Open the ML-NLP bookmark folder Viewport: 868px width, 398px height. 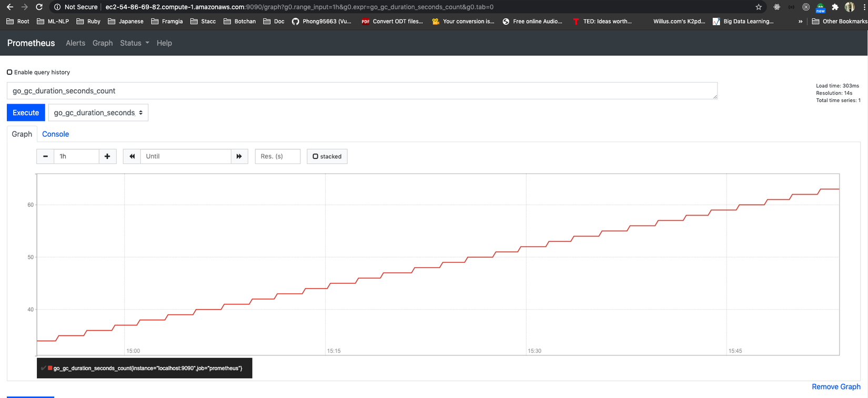(x=53, y=22)
